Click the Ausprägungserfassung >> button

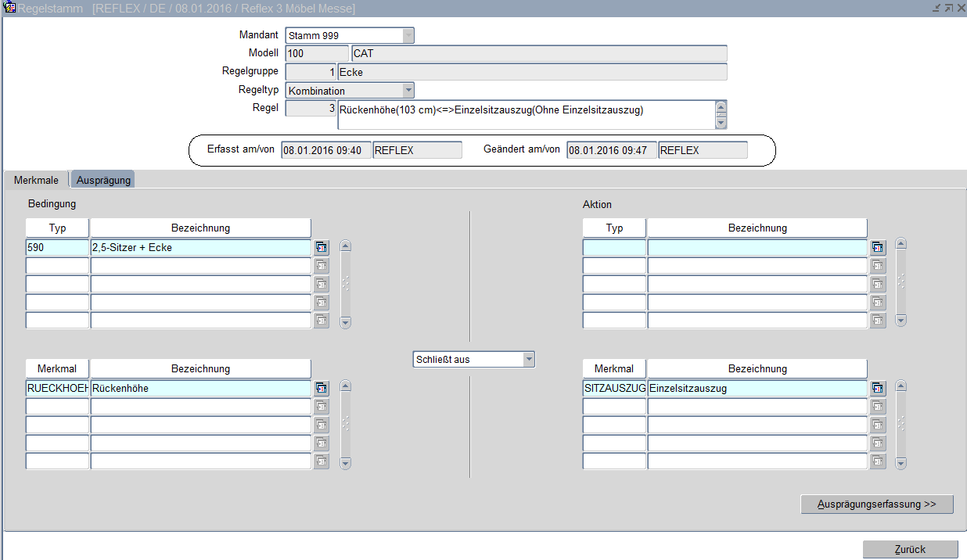[876, 504]
